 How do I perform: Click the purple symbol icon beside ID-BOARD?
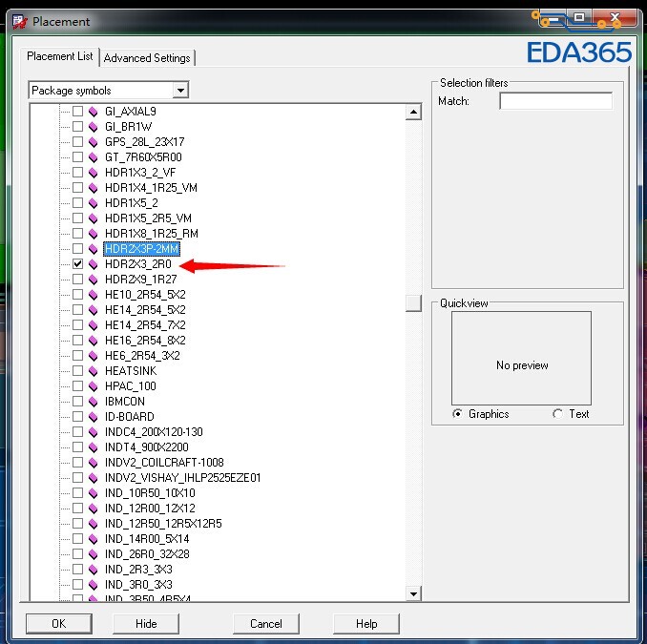[94, 417]
